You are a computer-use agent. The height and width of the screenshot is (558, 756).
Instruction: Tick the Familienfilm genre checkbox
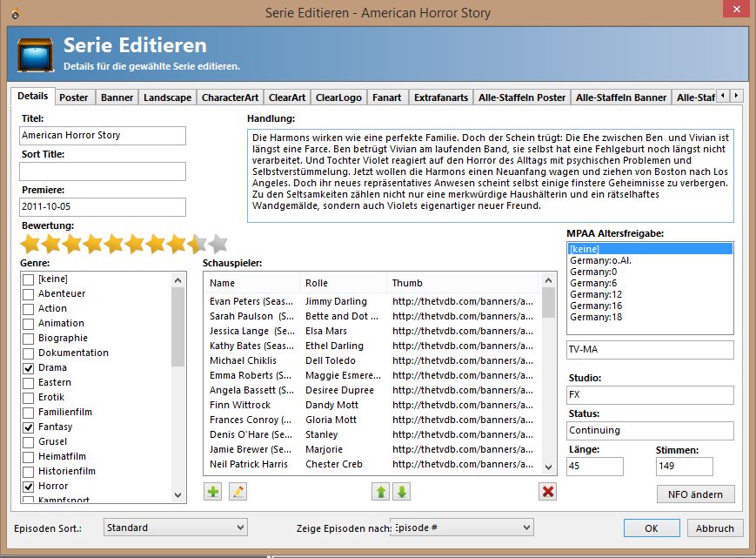pyautogui.click(x=29, y=413)
